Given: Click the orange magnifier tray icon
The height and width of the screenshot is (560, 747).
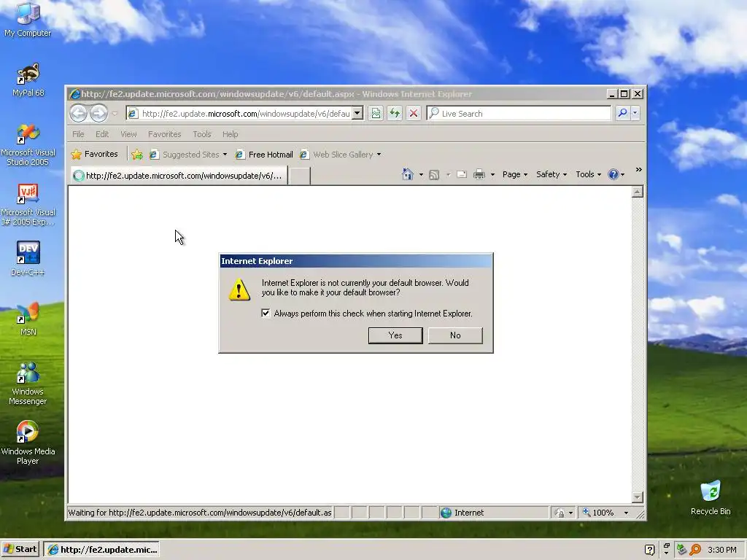Looking at the screenshot, I should [x=695, y=550].
